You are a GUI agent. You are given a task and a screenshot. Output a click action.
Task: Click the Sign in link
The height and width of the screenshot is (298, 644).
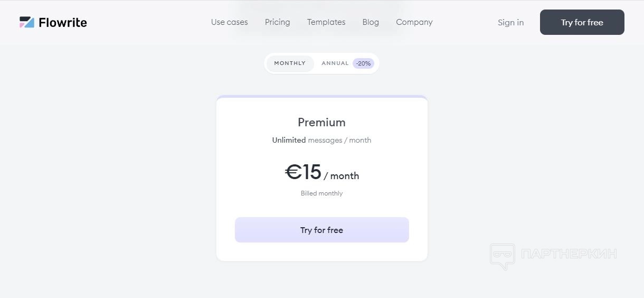pyautogui.click(x=510, y=22)
